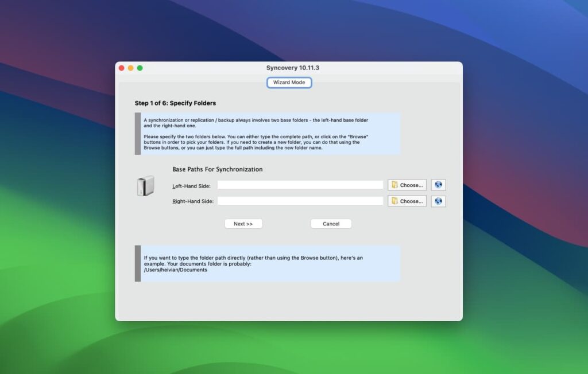Screen dimensions: 588x374
Task: Open the folder picker via the top Choose button
Action: [x=407, y=184]
